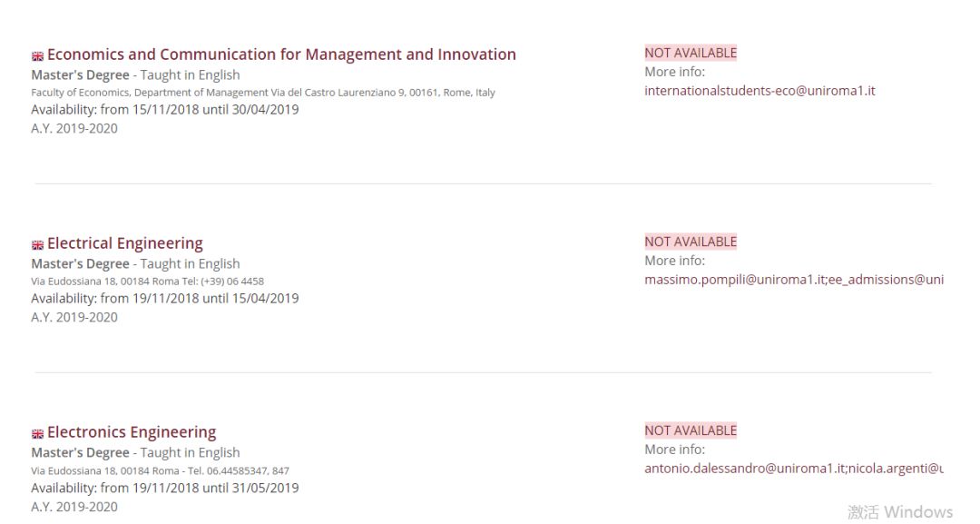Open Economics and Communication for Management and Innovation
This screenshot has height=524, width=980.
[281, 54]
